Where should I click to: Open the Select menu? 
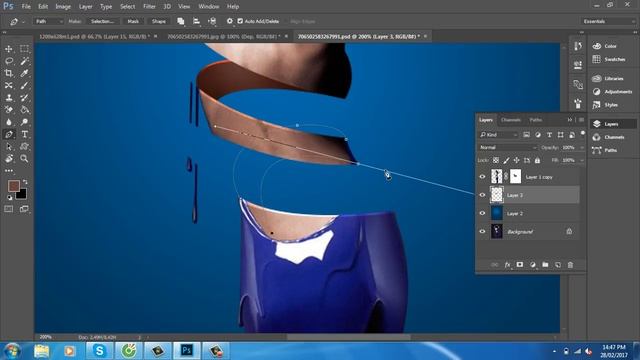[127, 7]
